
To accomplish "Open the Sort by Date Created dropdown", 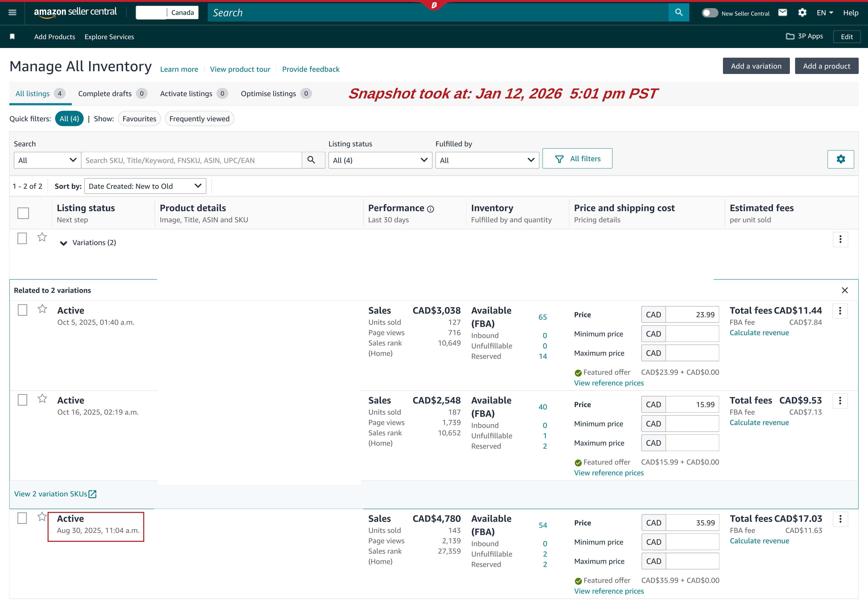I will 145,186.
